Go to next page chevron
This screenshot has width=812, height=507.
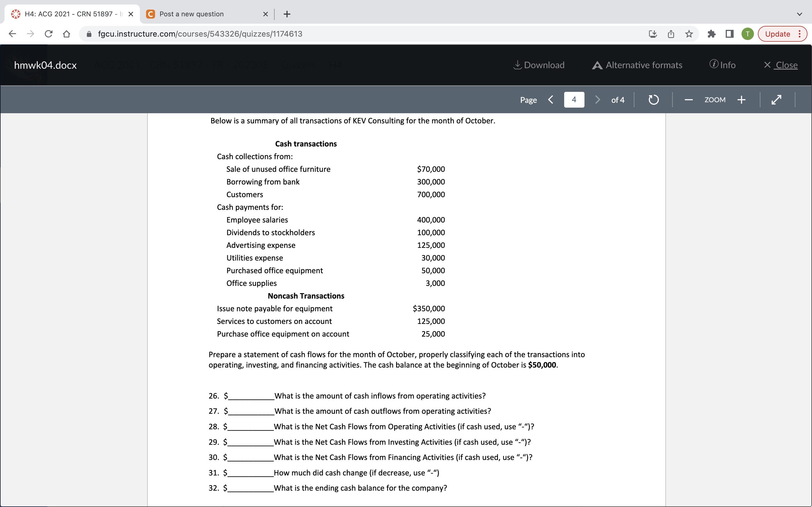[x=597, y=100]
